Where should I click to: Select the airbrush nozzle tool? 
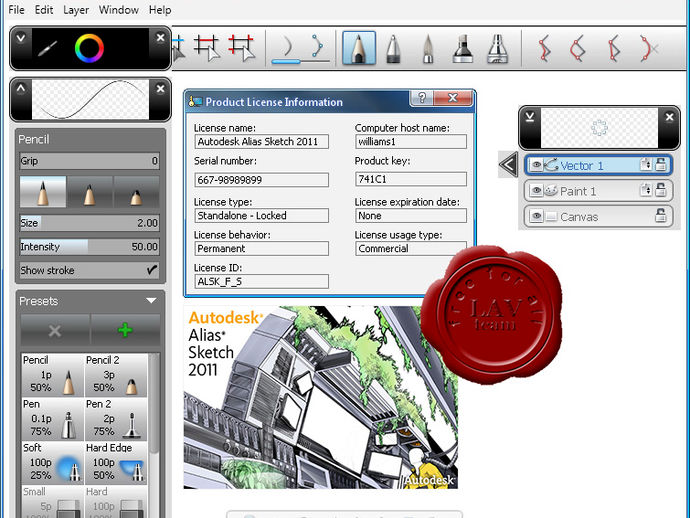[x=498, y=48]
